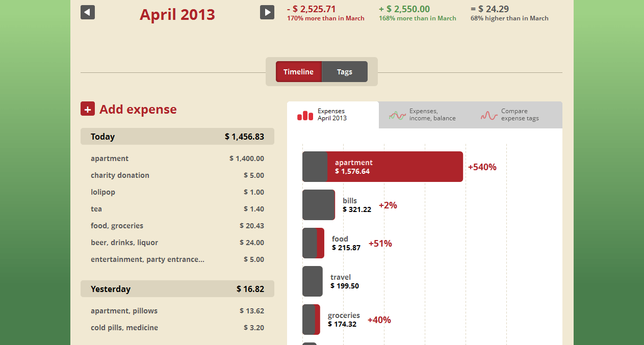Click the apartment bar in the chart

tap(382, 167)
